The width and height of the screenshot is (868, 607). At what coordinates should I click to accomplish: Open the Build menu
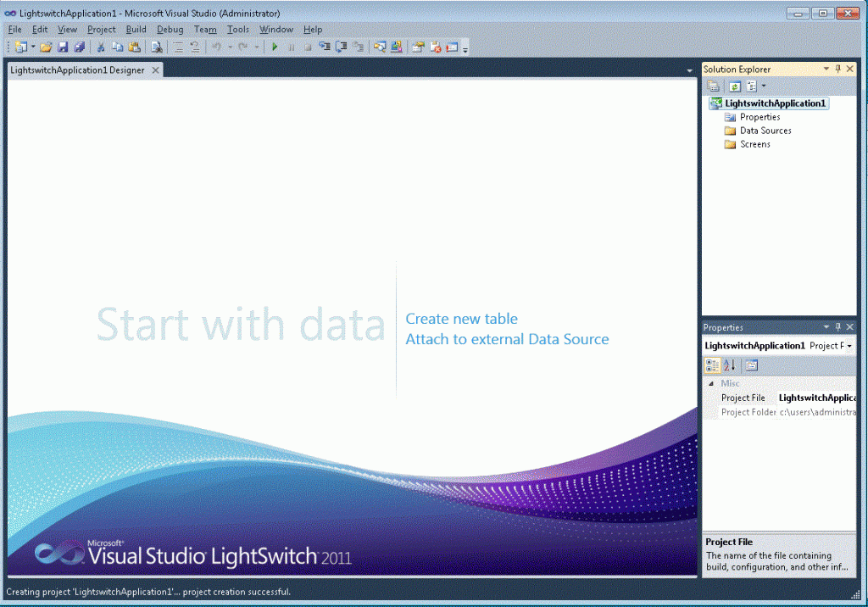pos(136,29)
